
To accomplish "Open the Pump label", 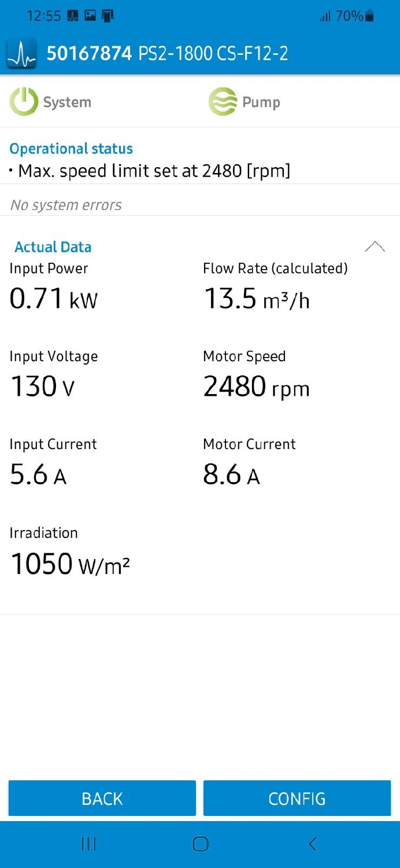I will tap(261, 102).
